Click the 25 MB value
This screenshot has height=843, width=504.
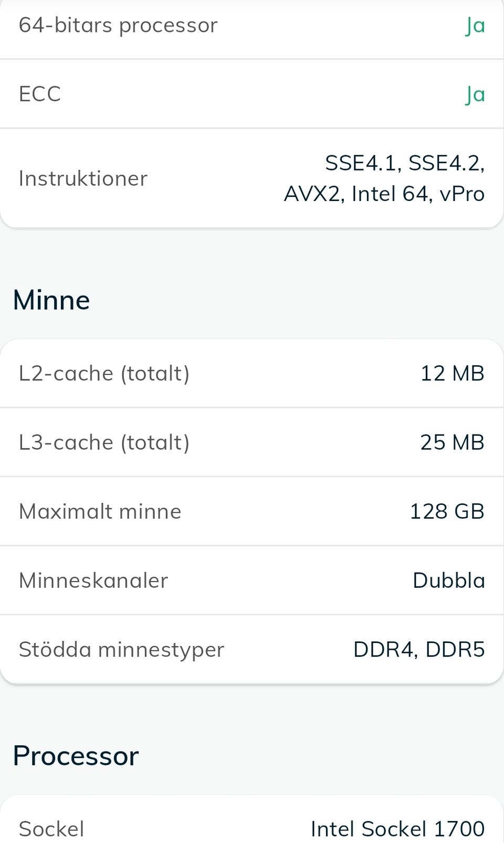pyautogui.click(x=453, y=442)
